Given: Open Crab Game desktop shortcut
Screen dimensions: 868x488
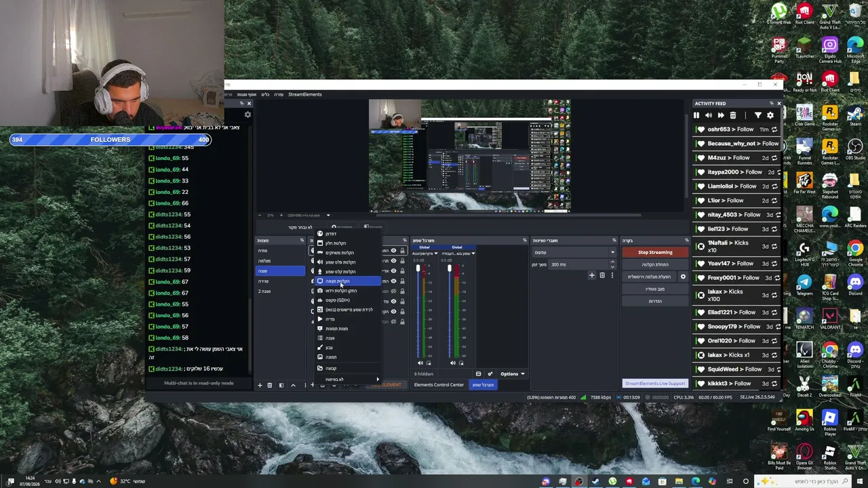Looking at the screenshot, I should (x=804, y=115).
